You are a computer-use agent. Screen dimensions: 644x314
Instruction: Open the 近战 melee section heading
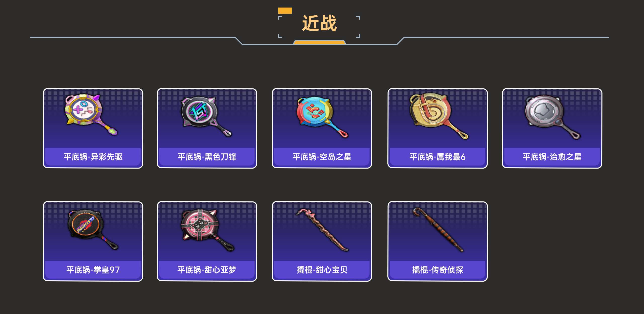pyautogui.click(x=319, y=23)
